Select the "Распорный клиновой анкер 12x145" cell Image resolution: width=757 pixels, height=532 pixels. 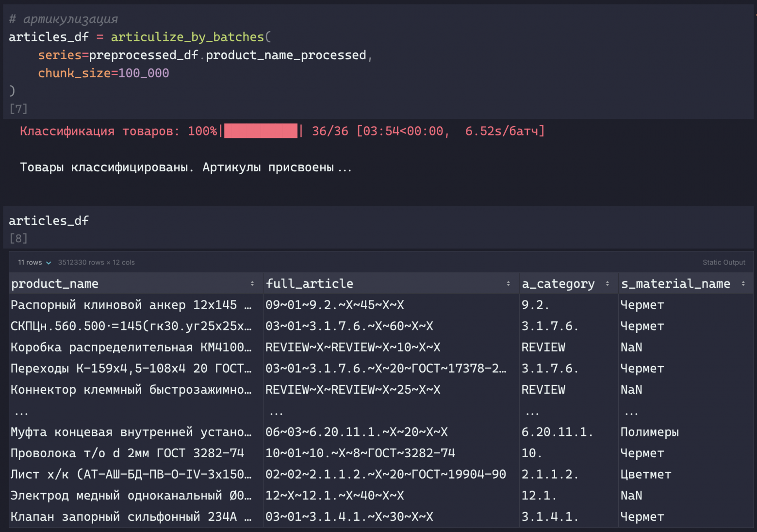click(136, 305)
